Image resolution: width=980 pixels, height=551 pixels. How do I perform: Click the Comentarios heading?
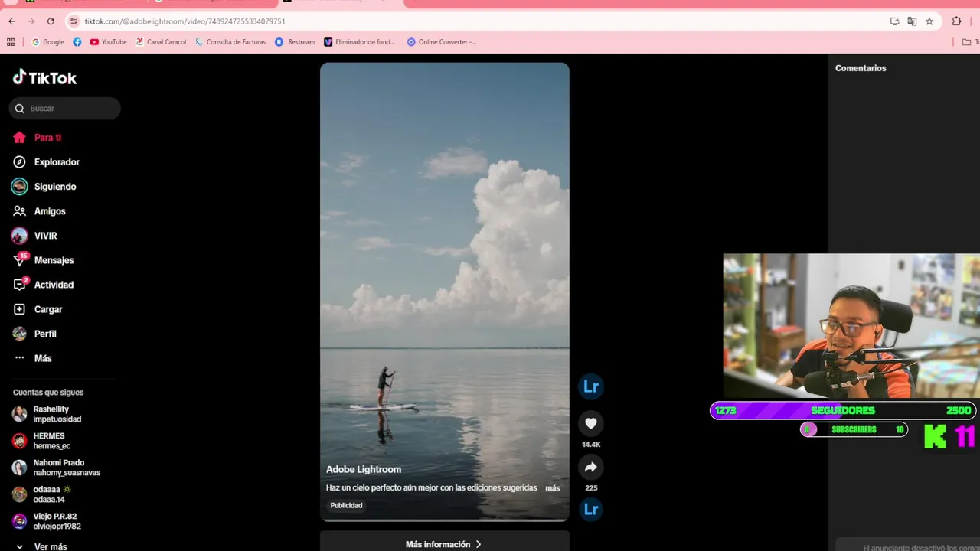tap(861, 68)
